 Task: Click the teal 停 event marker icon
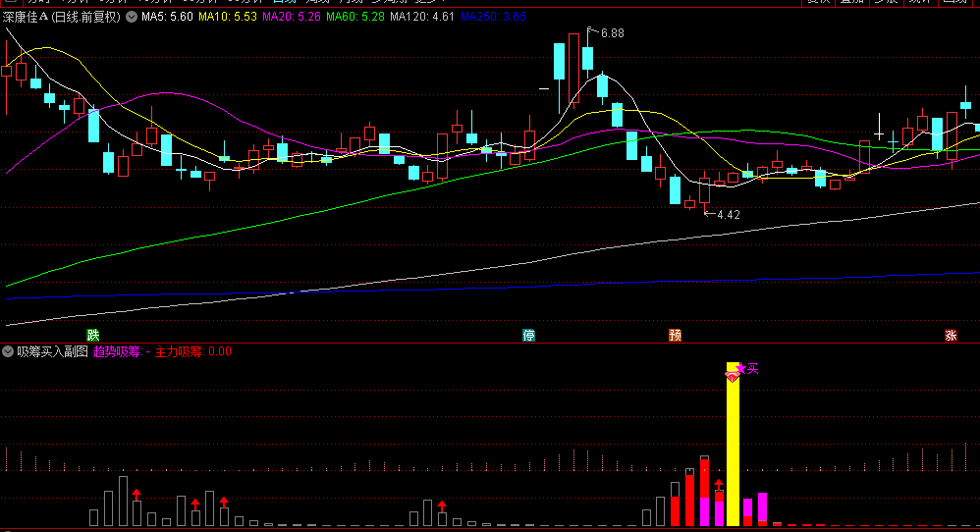point(528,336)
